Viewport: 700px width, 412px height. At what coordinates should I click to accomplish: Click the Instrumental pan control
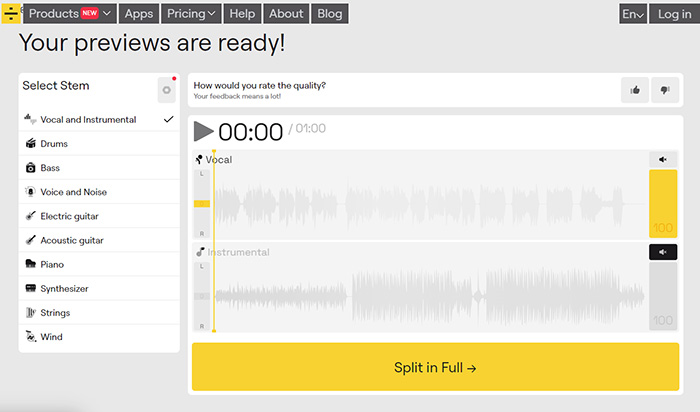[201, 296]
